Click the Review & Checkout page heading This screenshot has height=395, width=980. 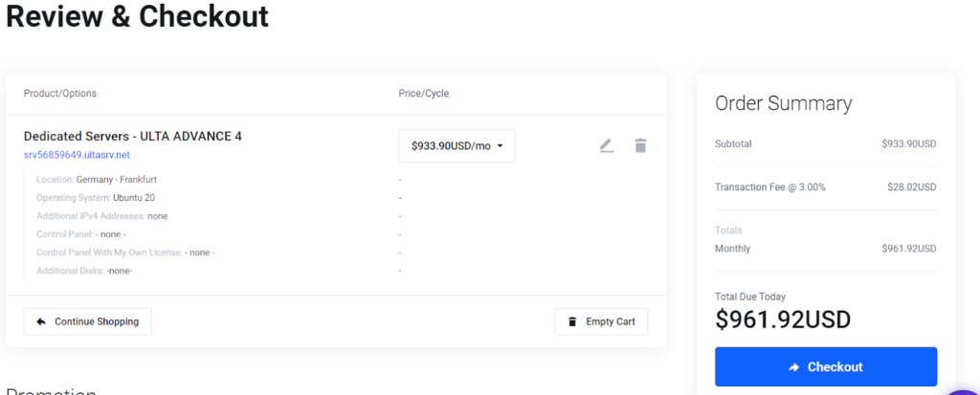(x=137, y=16)
